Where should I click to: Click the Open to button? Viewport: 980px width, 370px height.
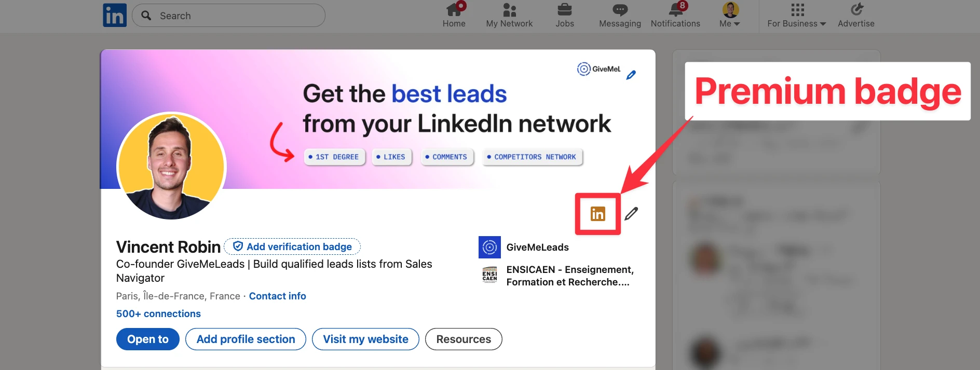(x=148, y=339)
